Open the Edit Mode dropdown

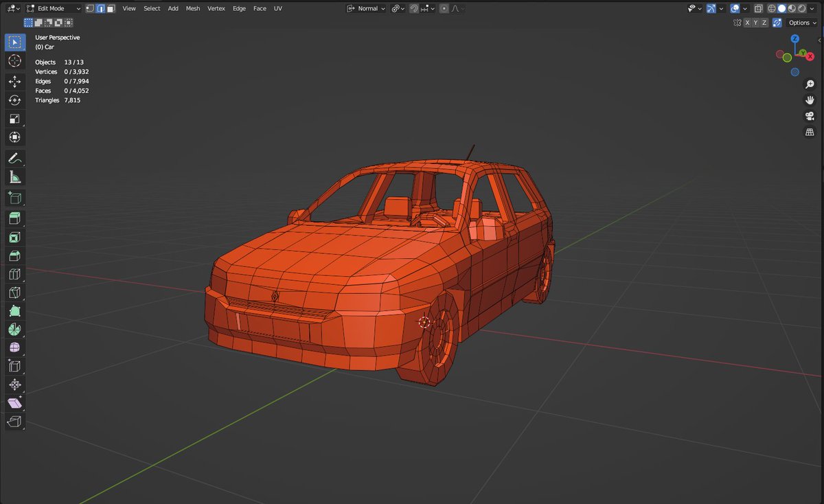coord(54,8)
